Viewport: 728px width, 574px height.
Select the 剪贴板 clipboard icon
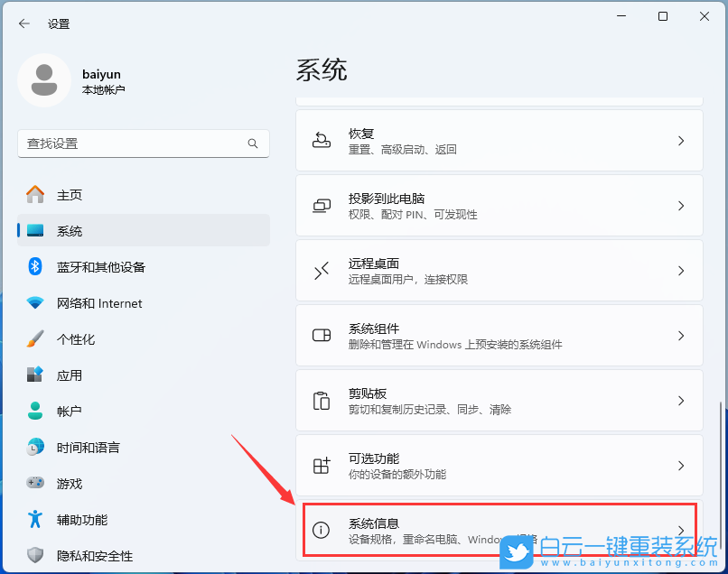[322, 401]
